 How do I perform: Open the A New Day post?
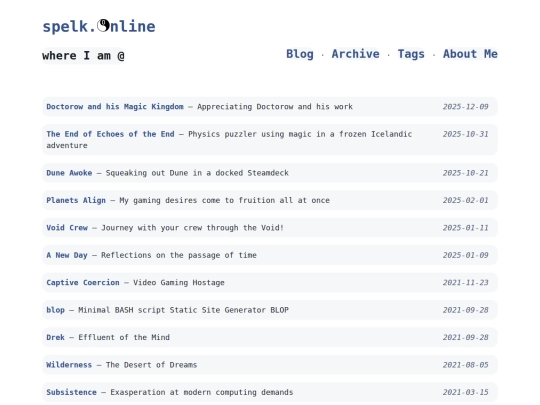click(67, 255)
